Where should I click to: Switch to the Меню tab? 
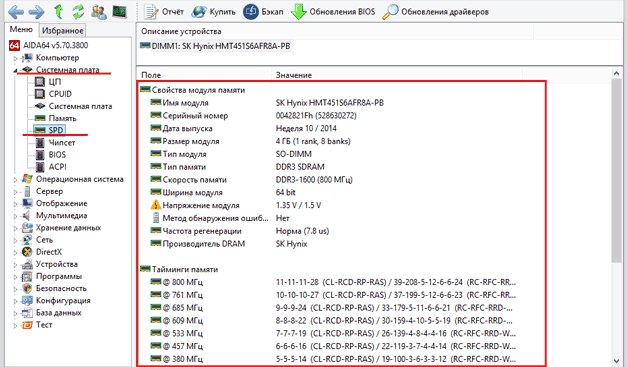(x=21, y=30)
